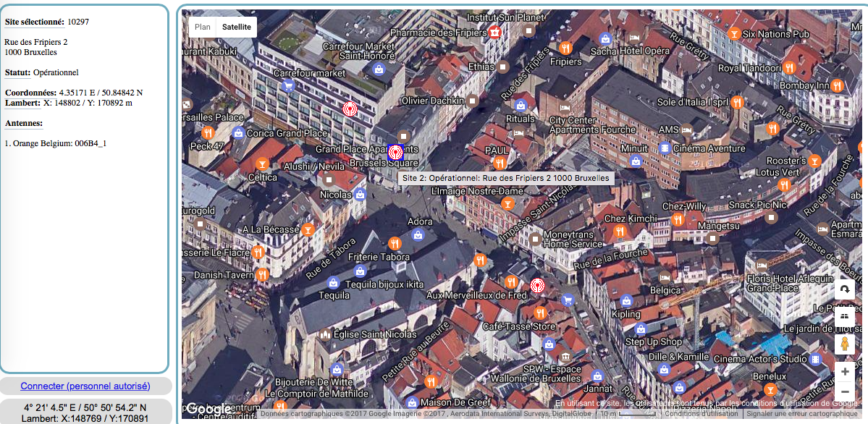Click the Peck 47 restaurant icon
Image resolution: width=868 pixels, height=424 pixels.
(208, 133)
